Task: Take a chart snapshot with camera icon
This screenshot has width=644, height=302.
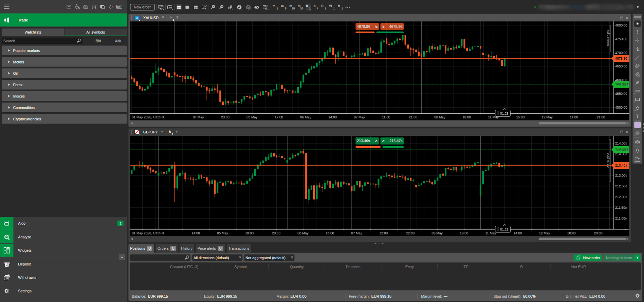Action: click(x=638, y=142)
